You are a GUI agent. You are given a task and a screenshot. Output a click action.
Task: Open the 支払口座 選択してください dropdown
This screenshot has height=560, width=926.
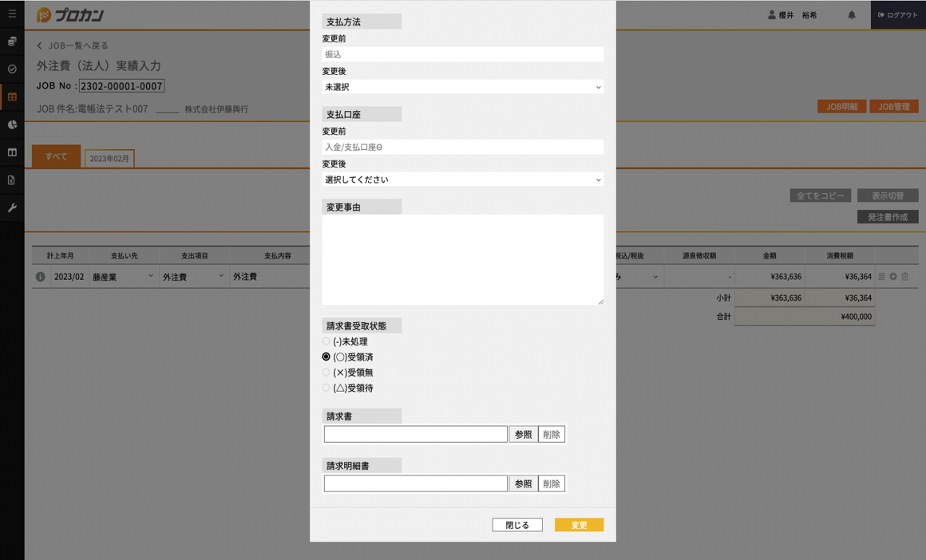[463, 179]
